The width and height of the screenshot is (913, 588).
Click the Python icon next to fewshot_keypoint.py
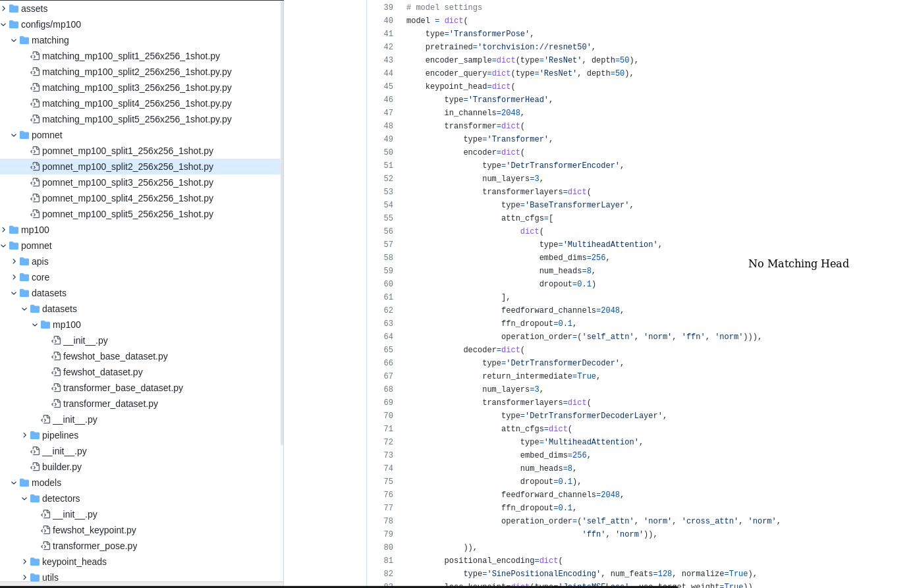point(45,530)
